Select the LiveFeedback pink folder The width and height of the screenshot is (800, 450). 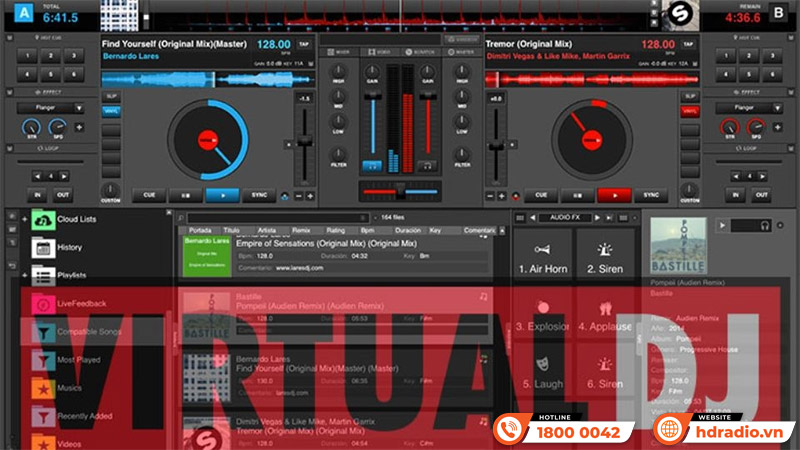[43, 304]
